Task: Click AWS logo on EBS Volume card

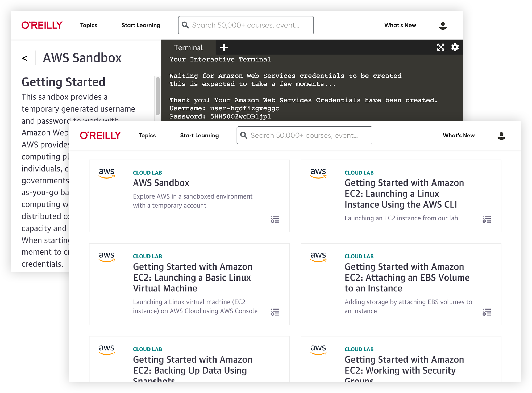Action: 318,257
